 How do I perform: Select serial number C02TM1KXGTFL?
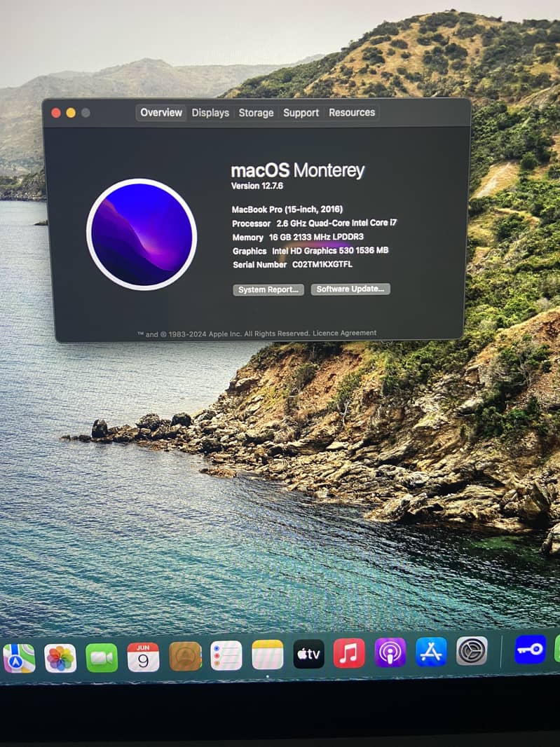(x=322, y=264)
